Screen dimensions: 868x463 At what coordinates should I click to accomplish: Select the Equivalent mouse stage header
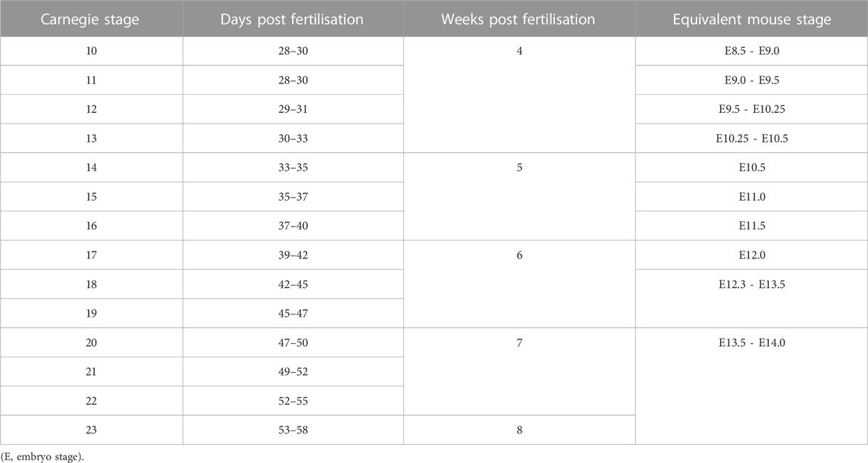click(752, 20)
